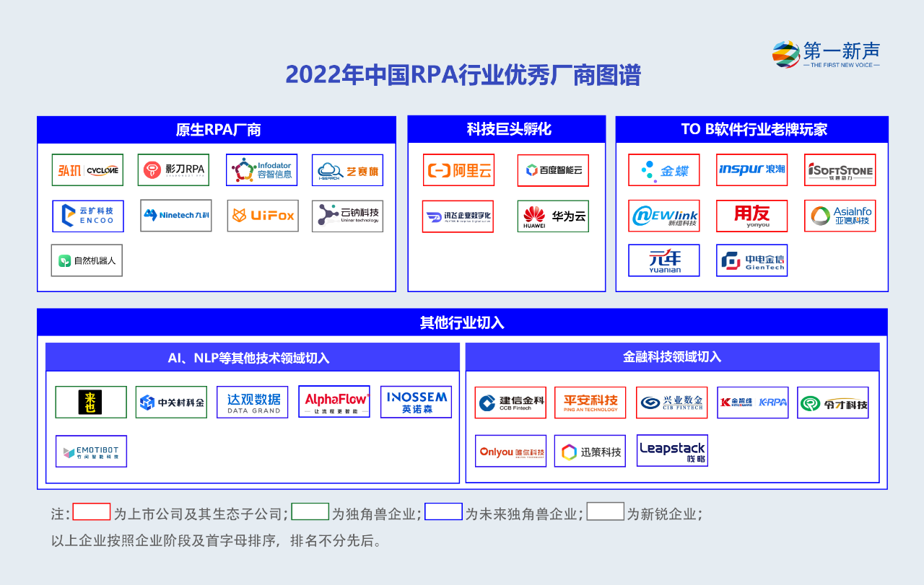This screenshot has width=924, height=585.
Task: Click the 科技巨头孵化 header
Action: click(507, 129)
